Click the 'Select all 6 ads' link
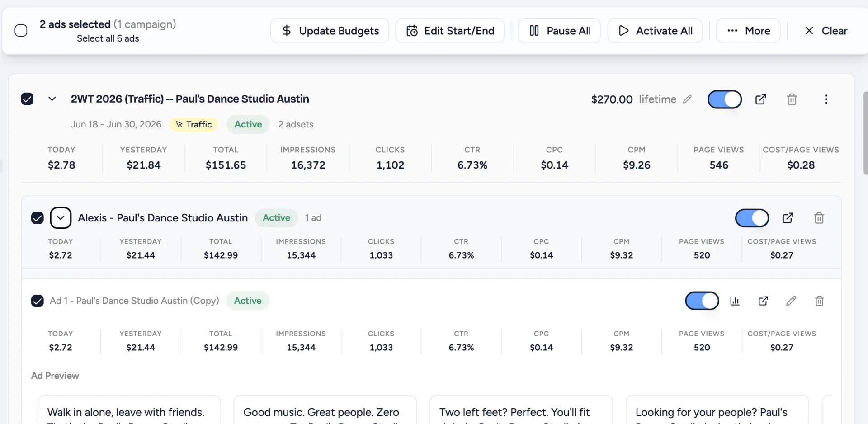 click(x=108, y=38)
